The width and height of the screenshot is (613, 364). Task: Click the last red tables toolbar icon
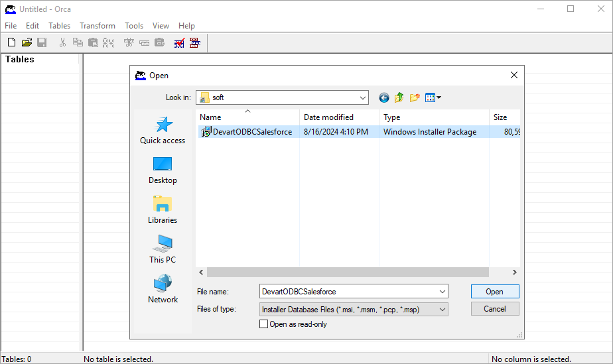click(x=194, y=42)
